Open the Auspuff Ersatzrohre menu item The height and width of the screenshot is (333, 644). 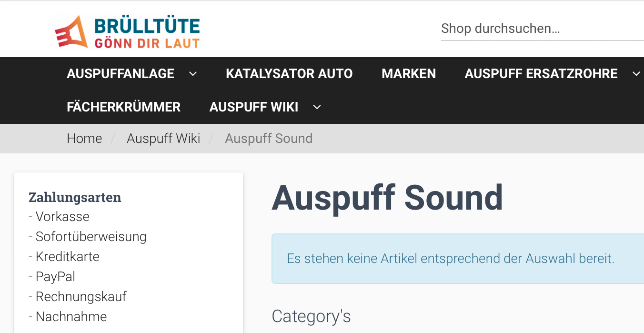click(541, 74)
